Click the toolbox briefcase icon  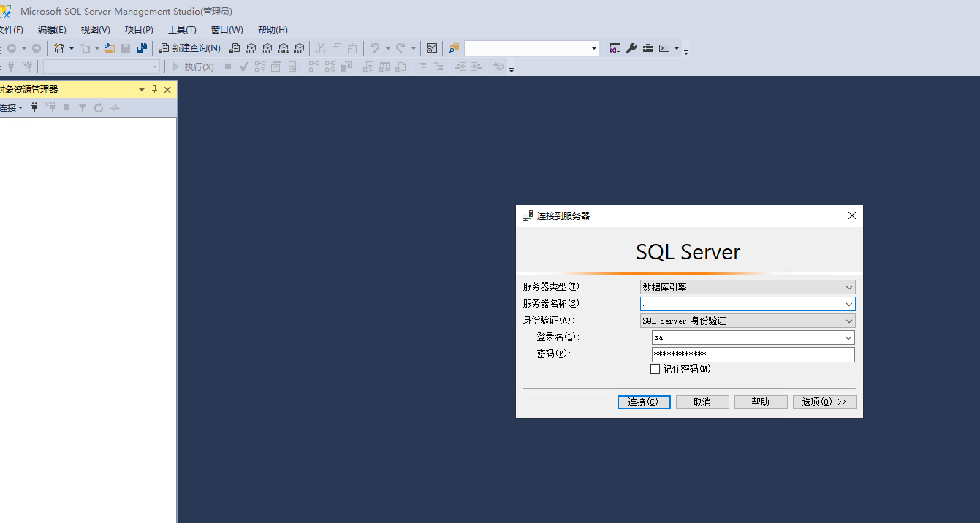pyautogui.click(x=647, y=48)
